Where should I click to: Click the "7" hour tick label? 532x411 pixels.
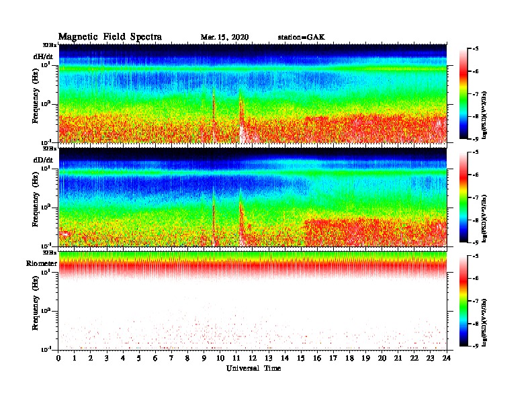[x=172, y=359]
